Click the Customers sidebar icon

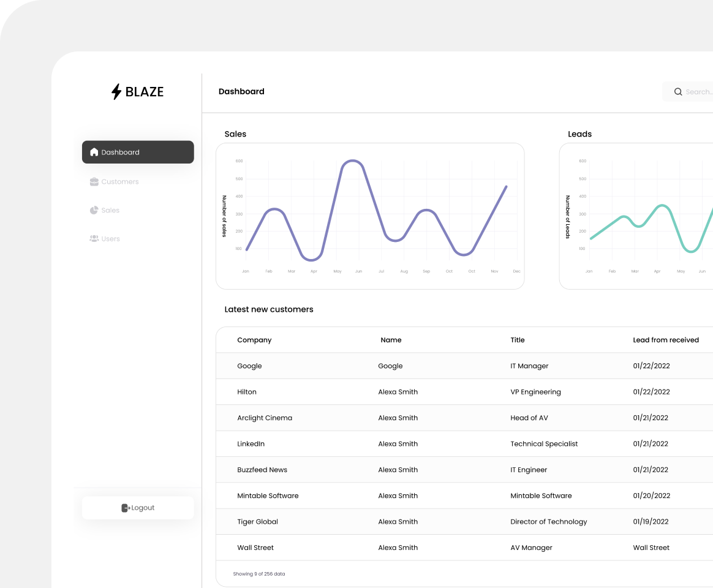(x=94, y=181)
